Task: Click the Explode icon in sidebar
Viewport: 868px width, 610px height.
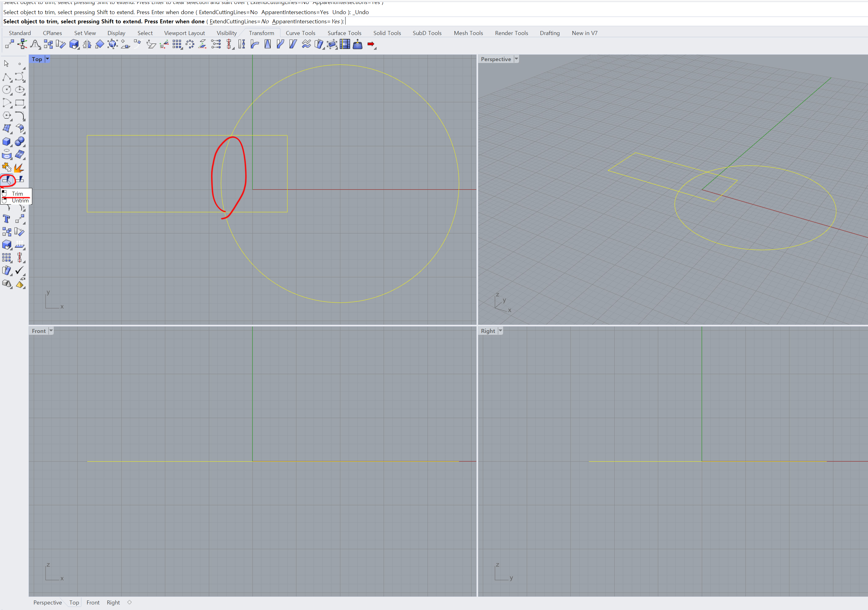Action: click(x=20, y=167)
